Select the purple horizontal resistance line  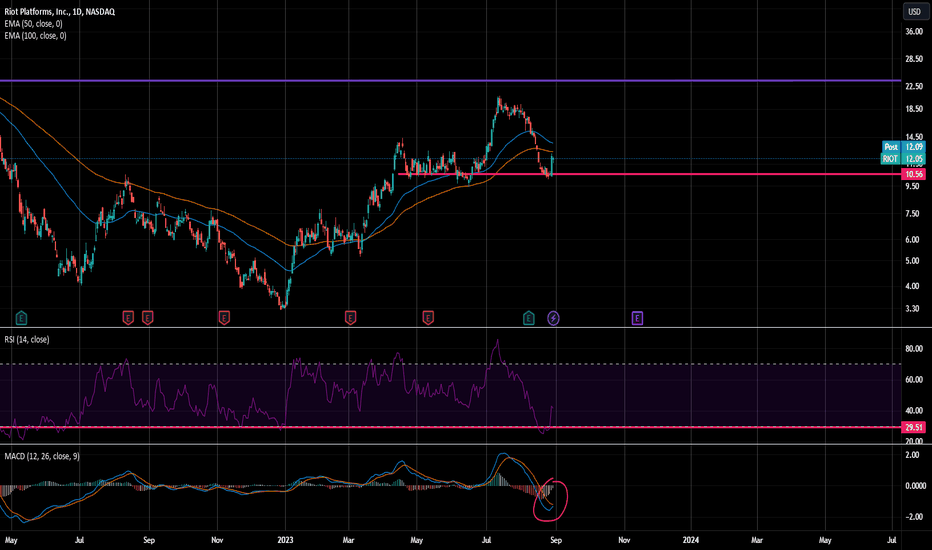(x=451, y=80)
